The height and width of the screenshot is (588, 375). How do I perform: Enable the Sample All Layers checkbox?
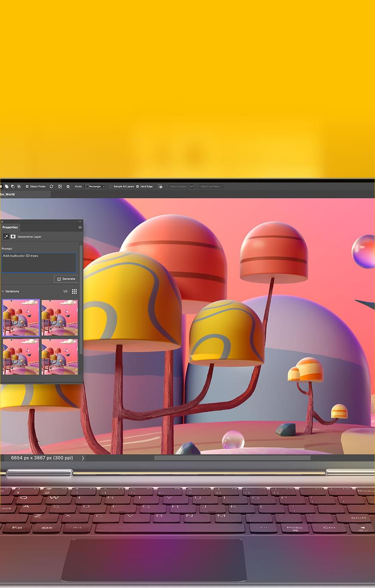111,186
